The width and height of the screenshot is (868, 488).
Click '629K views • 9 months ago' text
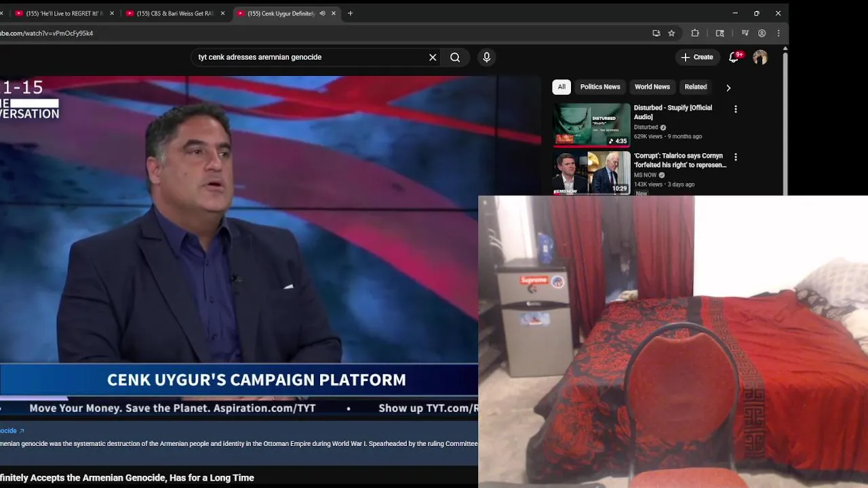pos(668,137)
